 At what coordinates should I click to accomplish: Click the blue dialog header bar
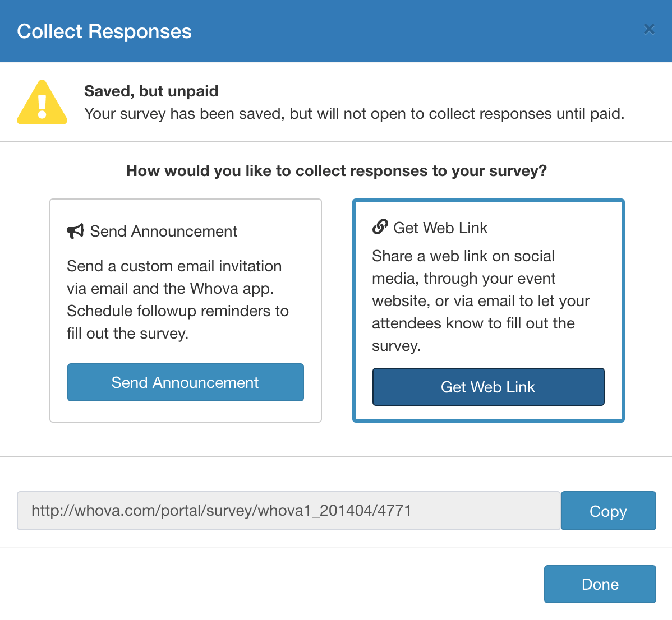pyautogui.click(x=393, y=31)
